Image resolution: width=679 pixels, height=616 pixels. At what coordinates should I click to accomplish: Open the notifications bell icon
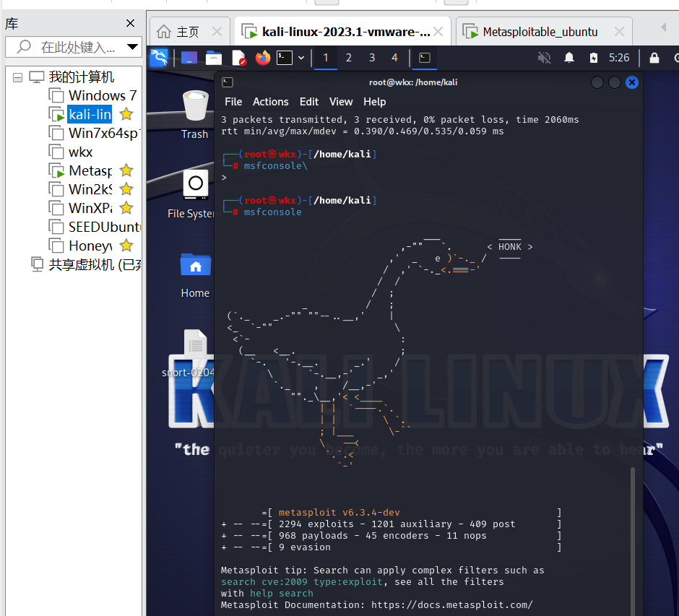click(x=569, y=58)
